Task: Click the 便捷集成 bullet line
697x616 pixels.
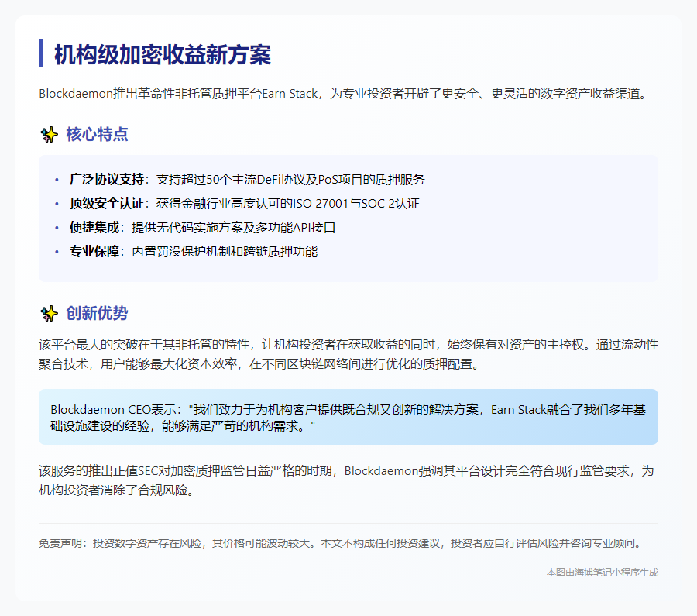Action: click(x=202, y=227)
